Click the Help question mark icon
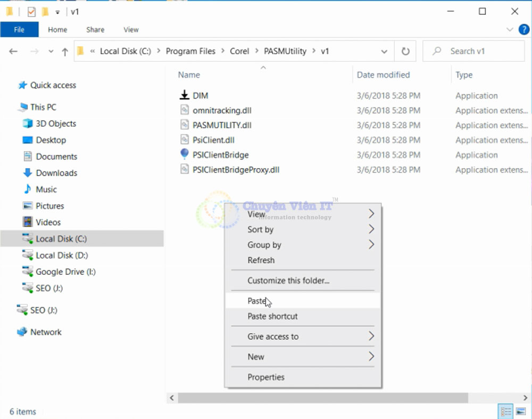This screenshot has height=419, width=532. 523,30
